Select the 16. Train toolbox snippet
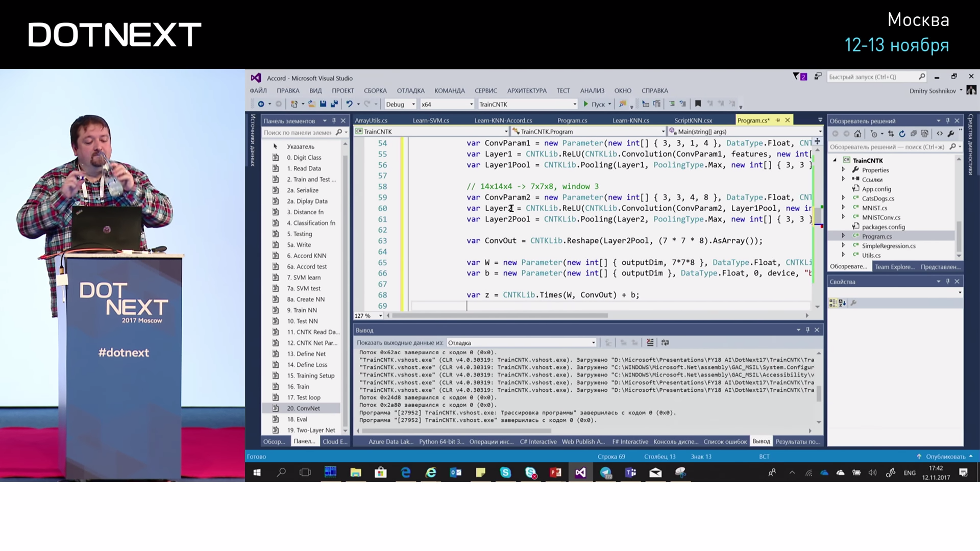Screen dimensions: 980x551 click(x=301, y=387)
